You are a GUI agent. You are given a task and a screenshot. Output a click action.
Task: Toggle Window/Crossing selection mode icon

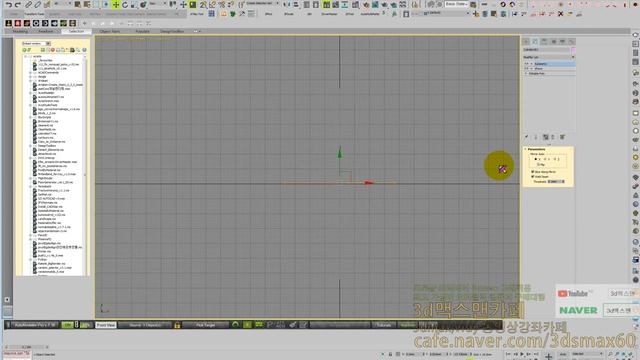pyautogui.click(x=105, y=5)
